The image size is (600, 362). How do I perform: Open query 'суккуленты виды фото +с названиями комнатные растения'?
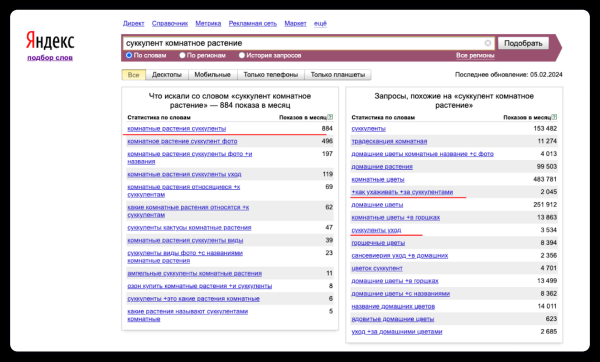pos(185,257)
